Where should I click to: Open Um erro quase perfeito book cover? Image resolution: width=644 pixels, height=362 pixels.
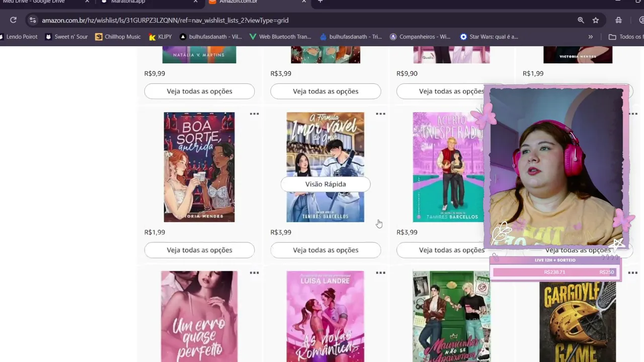(x=199, y=316)
